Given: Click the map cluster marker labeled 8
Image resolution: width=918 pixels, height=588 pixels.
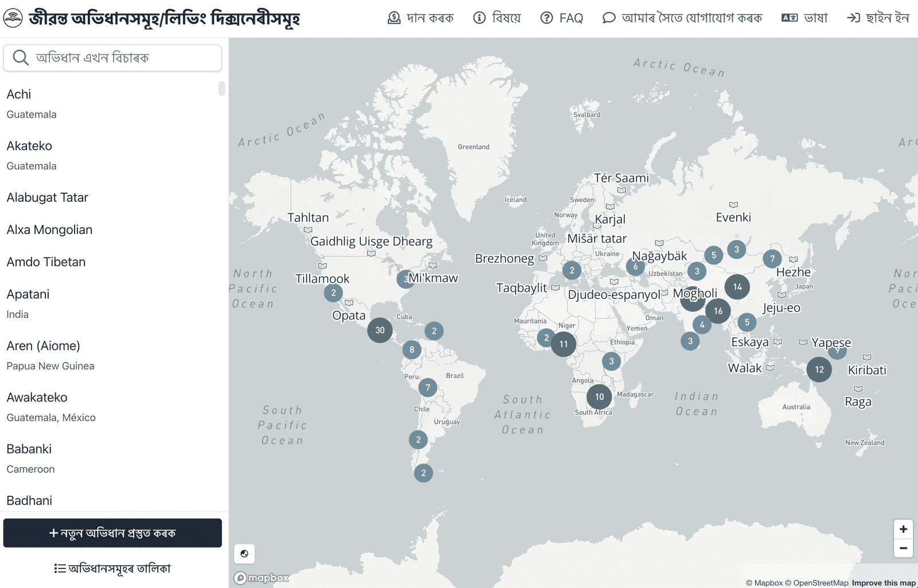Looking at the screenshot, I should 412,349.
